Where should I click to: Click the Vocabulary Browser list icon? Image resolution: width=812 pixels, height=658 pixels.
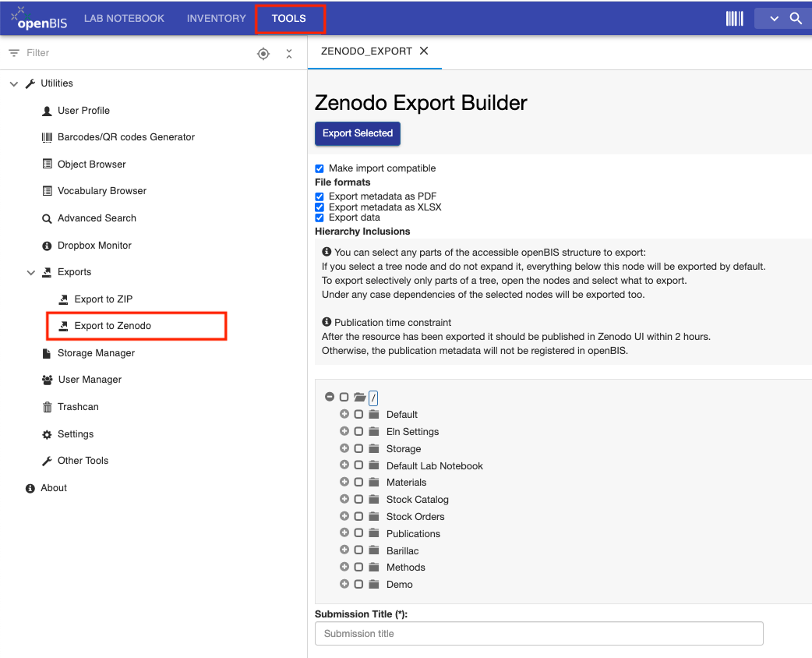(47, 191)
